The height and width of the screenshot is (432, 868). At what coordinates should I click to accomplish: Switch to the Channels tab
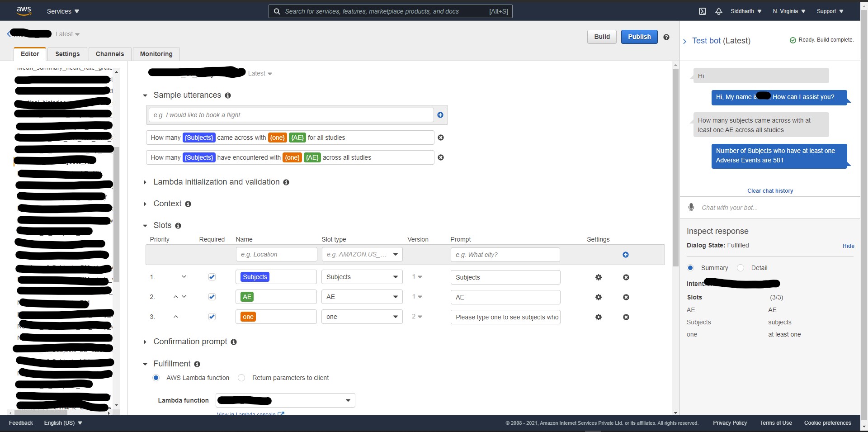coord(109,54)
